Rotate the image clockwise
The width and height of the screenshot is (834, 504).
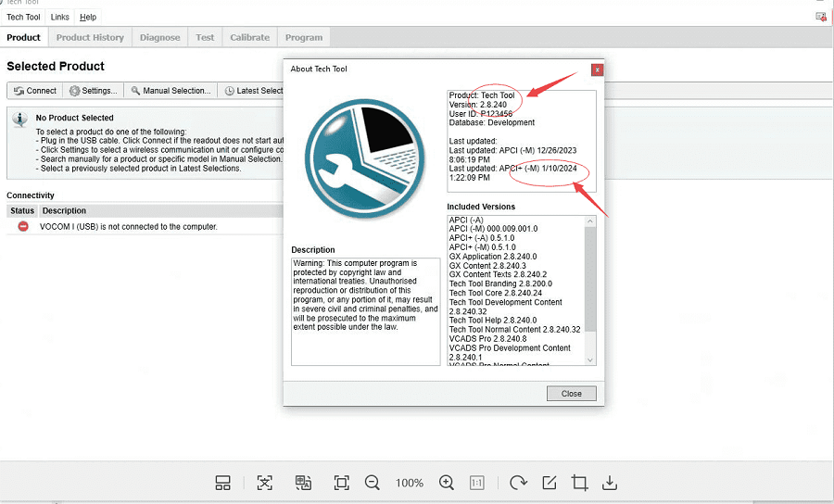tap(517, 483)
